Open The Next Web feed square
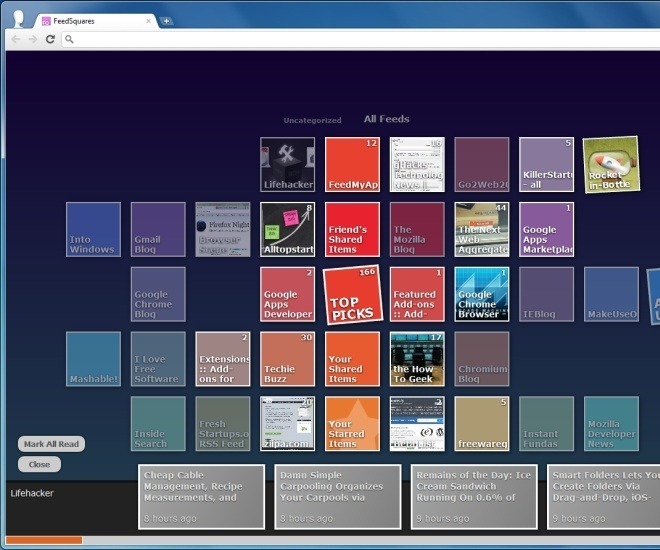Viewport: 660px width, 550px height. tap(482, 229)
